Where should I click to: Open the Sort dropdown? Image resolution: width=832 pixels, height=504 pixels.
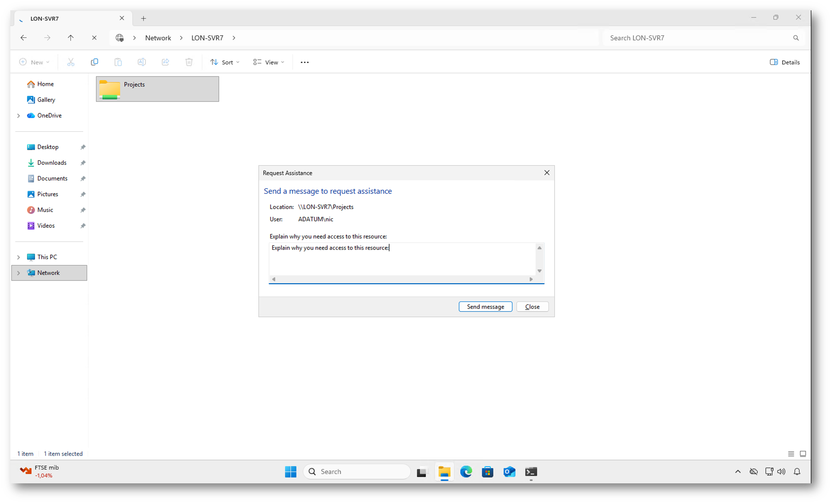tap(225, 62)
